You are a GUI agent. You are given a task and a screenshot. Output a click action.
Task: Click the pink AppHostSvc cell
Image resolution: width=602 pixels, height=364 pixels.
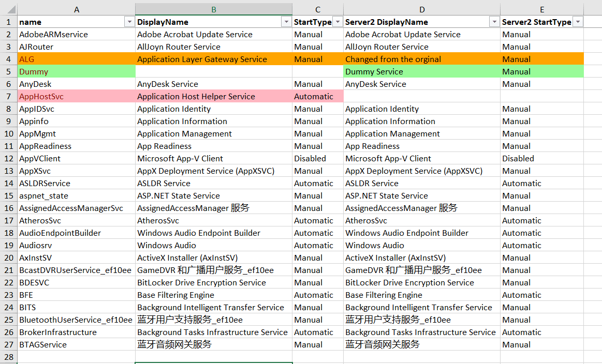click(x=77, y=96)
